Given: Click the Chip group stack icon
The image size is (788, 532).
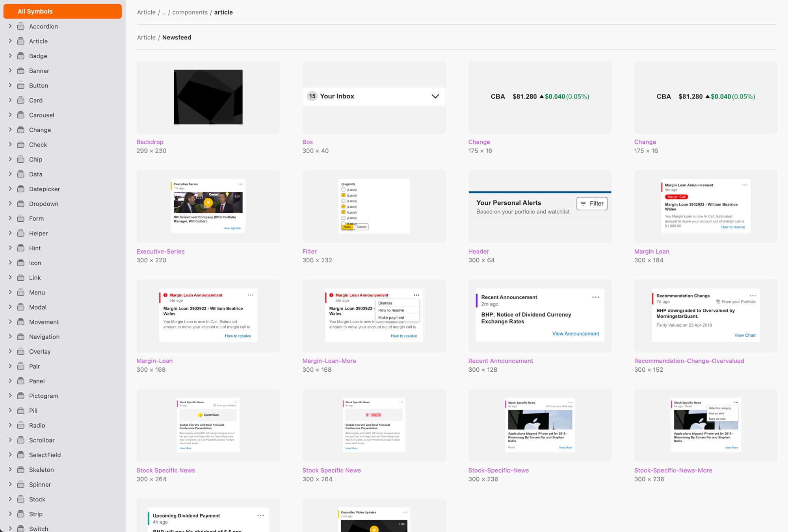Looking at the screenshot, I should pos(20,159).
